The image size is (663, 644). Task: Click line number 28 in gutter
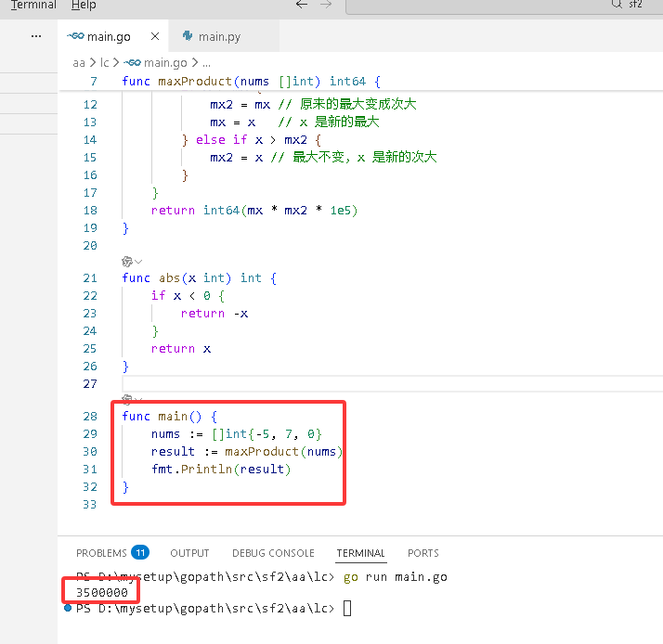(90, 417)
